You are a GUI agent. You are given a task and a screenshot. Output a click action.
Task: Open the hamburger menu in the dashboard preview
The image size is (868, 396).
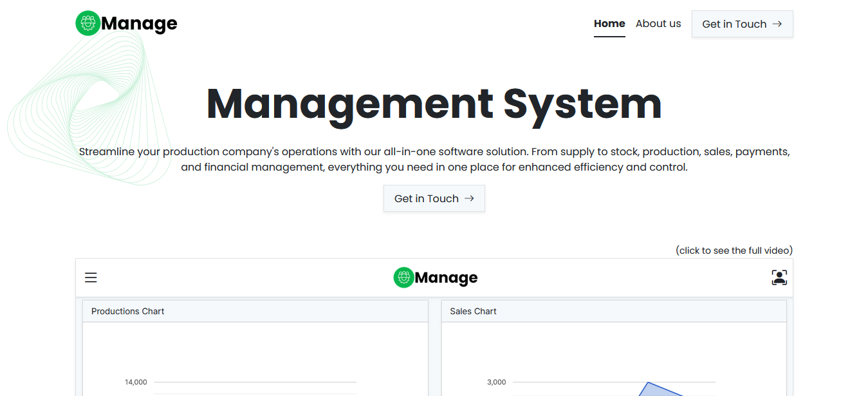coord(91,277)
